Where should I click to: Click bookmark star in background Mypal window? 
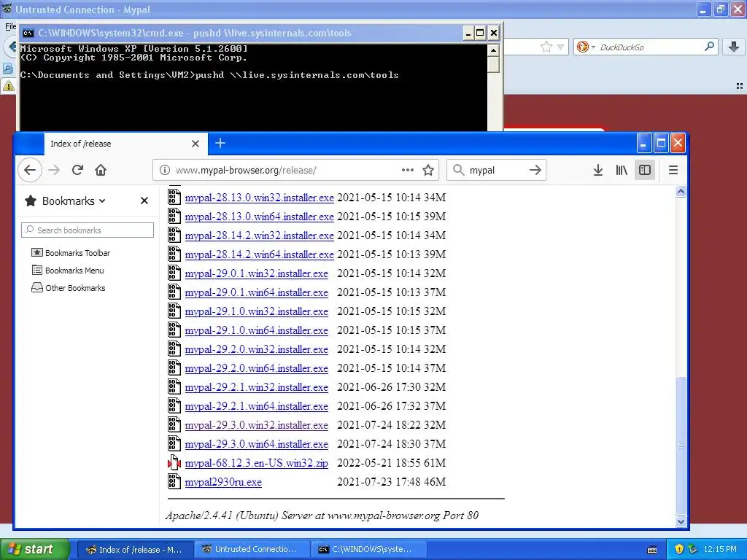pos(546,47)
